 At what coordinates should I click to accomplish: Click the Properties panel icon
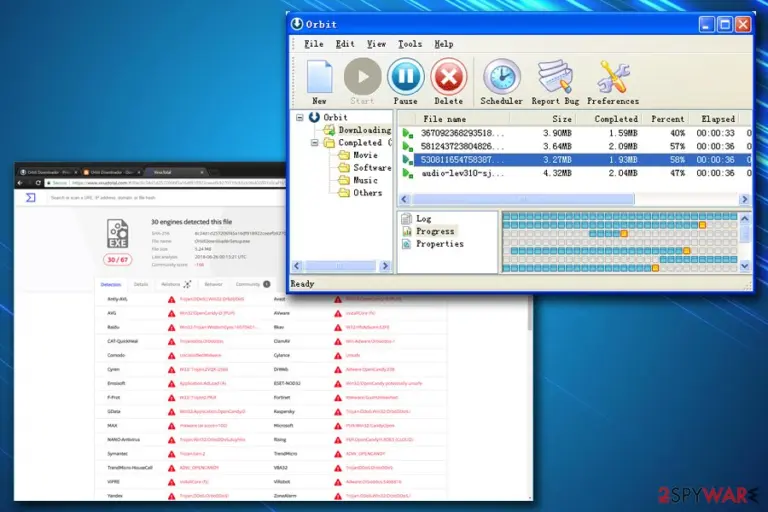coord(406,244)
